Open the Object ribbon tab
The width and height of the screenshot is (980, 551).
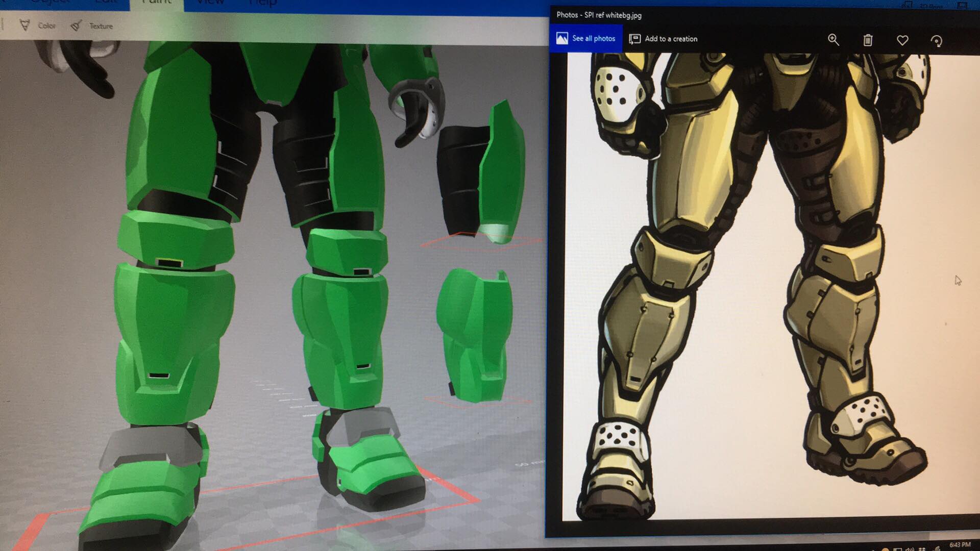[x=50, y=3]
